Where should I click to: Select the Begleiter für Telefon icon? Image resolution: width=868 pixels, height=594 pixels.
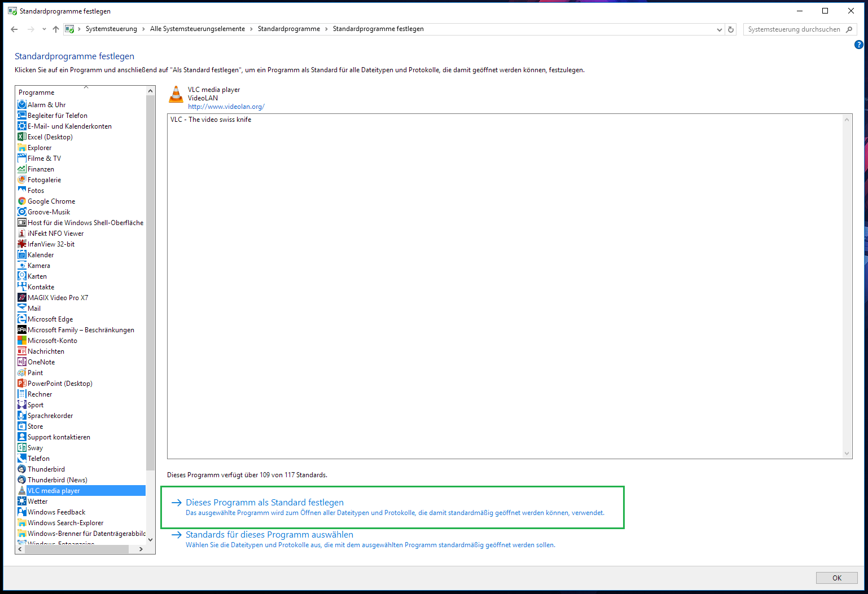(x=22, y=115)
